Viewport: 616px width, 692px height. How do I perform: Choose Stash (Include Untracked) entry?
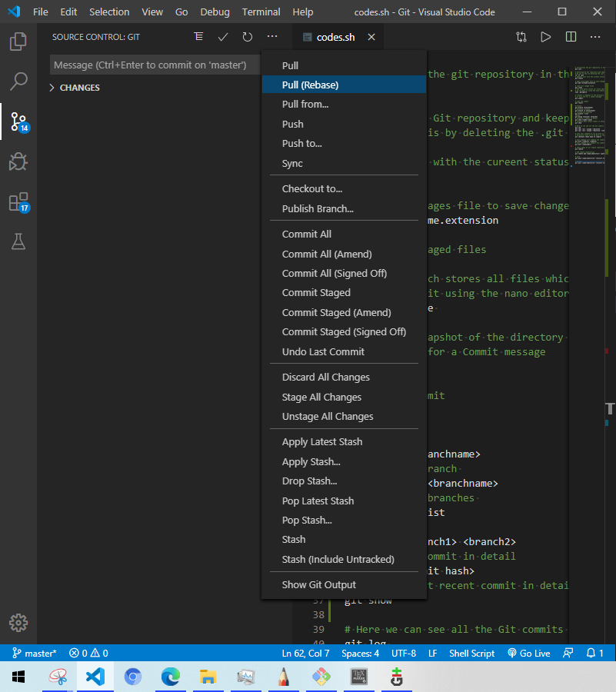[345, 559]
